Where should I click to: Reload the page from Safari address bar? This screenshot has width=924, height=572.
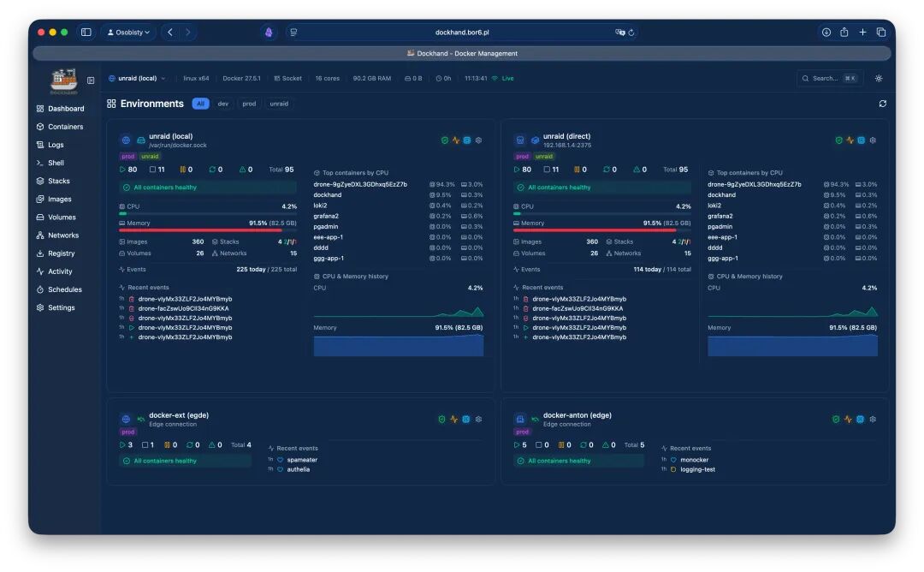pos(631,33)
